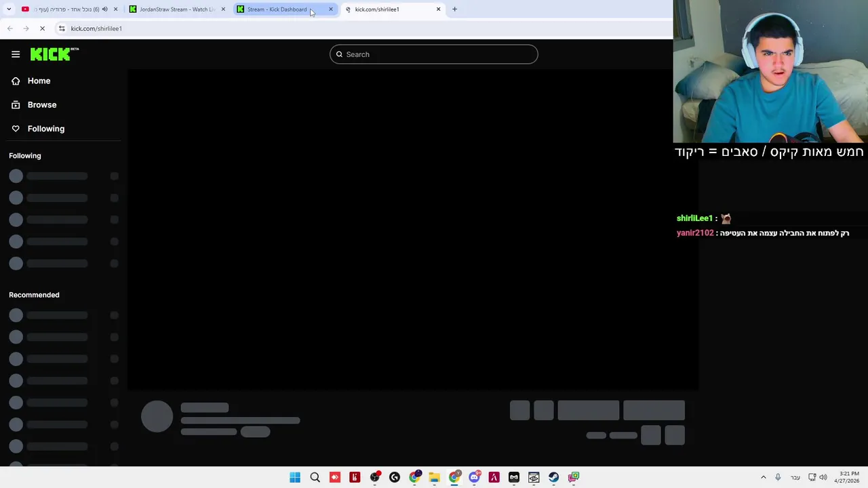Open the Kick sidebar hamburger menu
The width and height of the screenshot is (868, 488).
coord(16,54)
